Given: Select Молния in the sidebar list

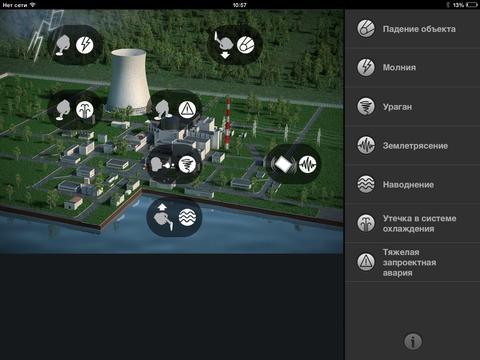Looking at the screenshot, I should point(412,68).
